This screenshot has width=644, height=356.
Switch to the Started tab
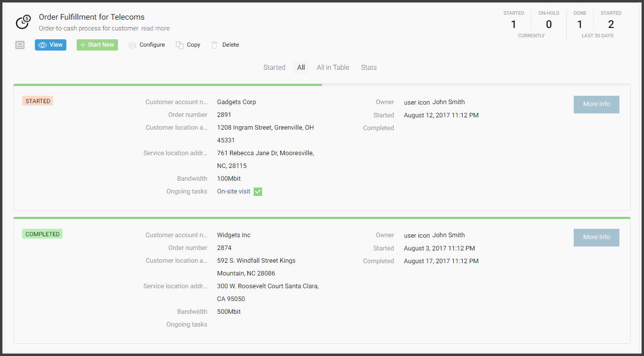(274, 67)
